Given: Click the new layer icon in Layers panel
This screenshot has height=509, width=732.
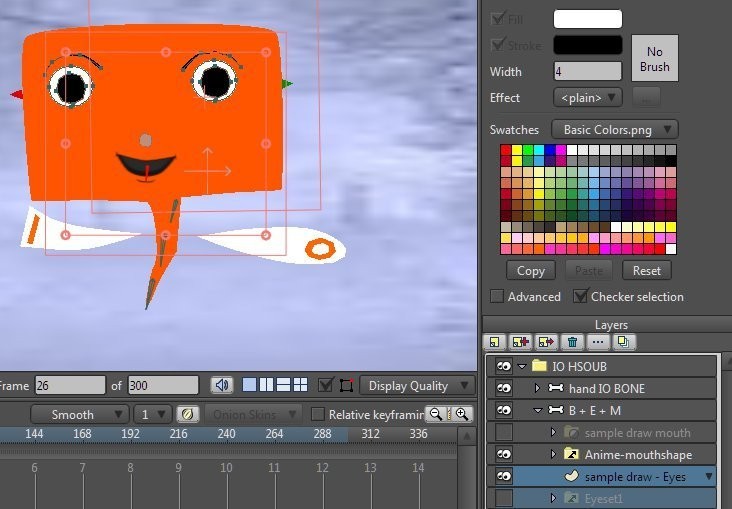Looking at the screenshot, I should (x=495, y=342).
